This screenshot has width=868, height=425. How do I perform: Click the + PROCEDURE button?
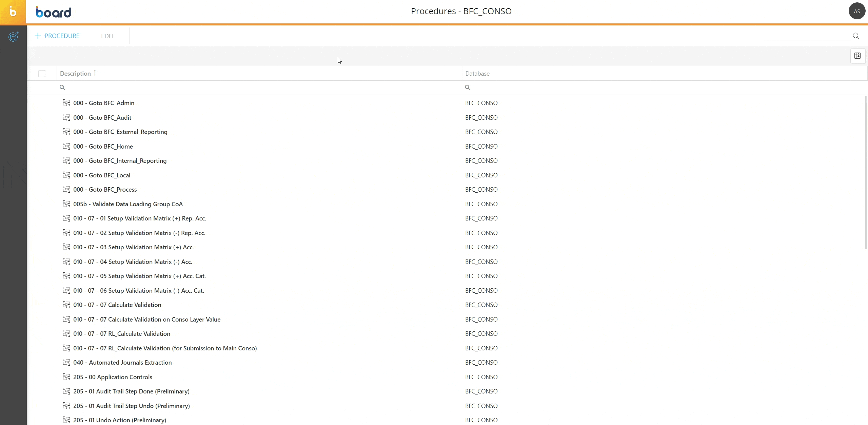pos(57,36)
